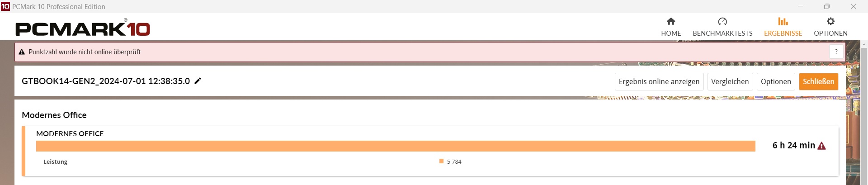Click the orange Leistung legend swatch

pos(441,161)
